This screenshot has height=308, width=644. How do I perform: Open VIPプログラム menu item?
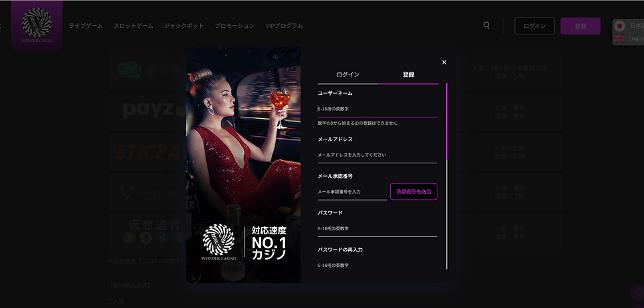coord(284,25)
